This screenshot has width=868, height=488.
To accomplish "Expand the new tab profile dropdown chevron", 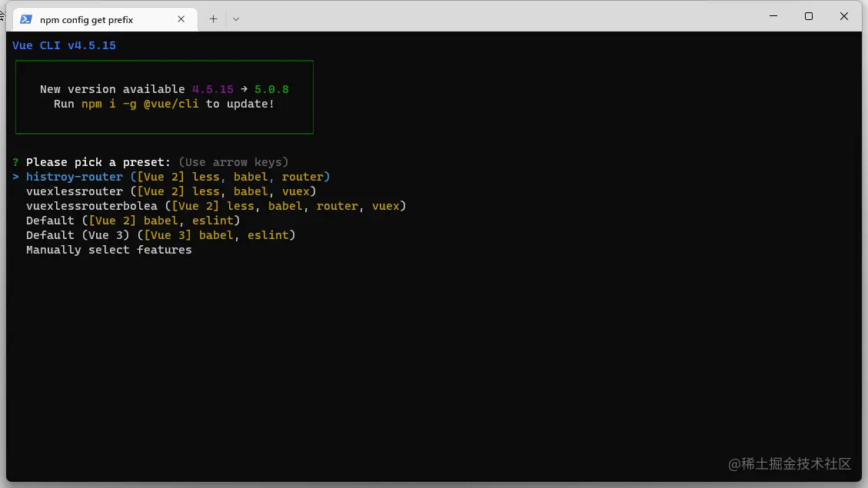I will pyautogui.click(x=236, y=19).
